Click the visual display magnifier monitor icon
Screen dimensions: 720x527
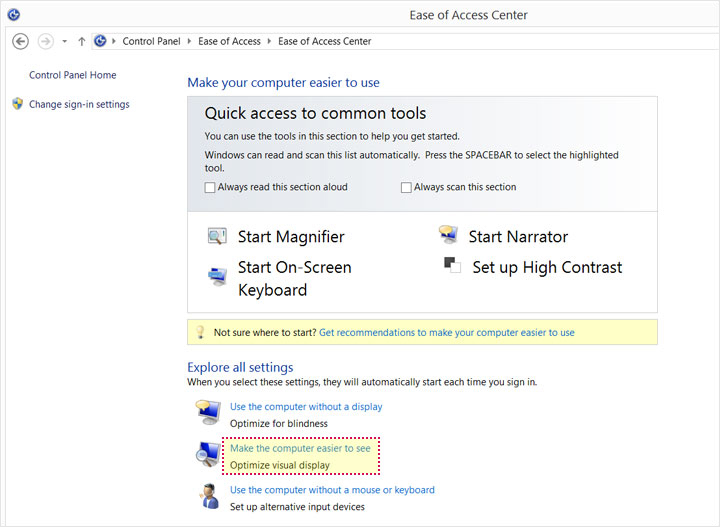tap(209, 456)
